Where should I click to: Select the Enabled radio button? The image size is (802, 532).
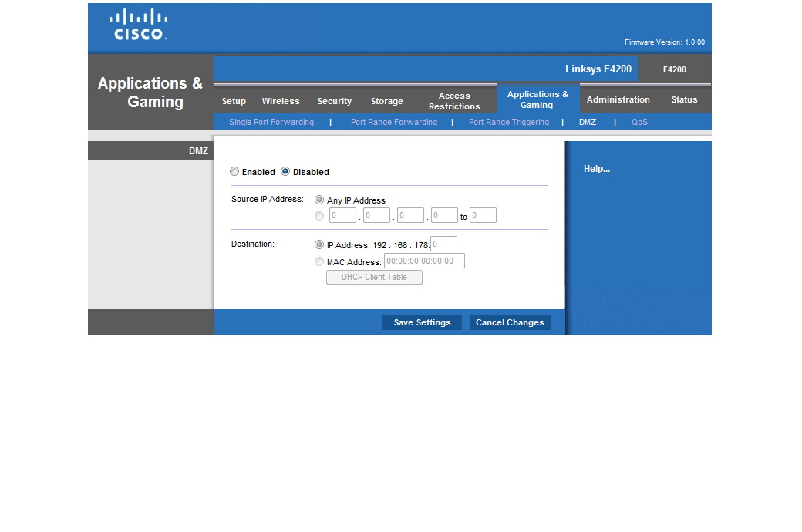pyautogui.click(x=234, y=172)
